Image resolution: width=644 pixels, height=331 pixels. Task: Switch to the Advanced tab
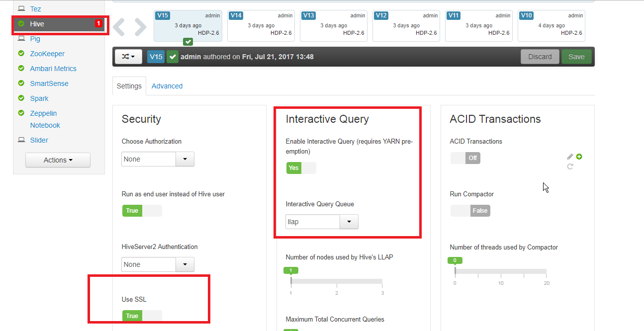pyautogui.click(x=167, y=85)
